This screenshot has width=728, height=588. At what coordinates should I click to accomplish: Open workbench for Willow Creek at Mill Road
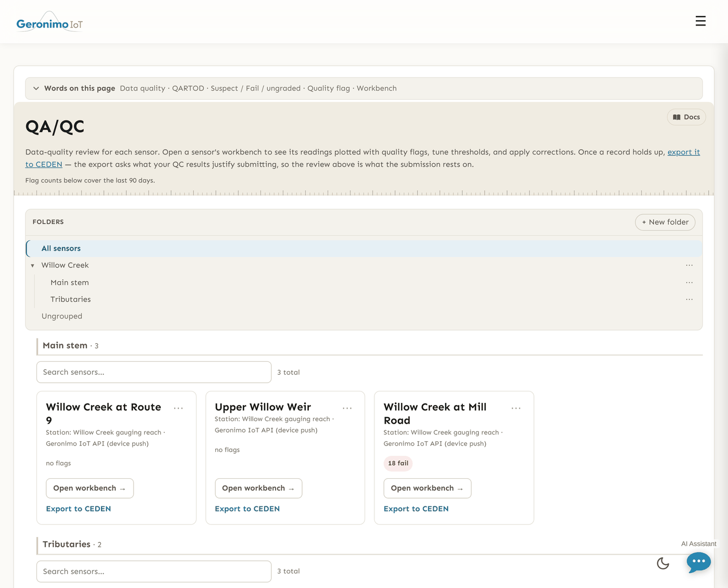tap(427, 488)
